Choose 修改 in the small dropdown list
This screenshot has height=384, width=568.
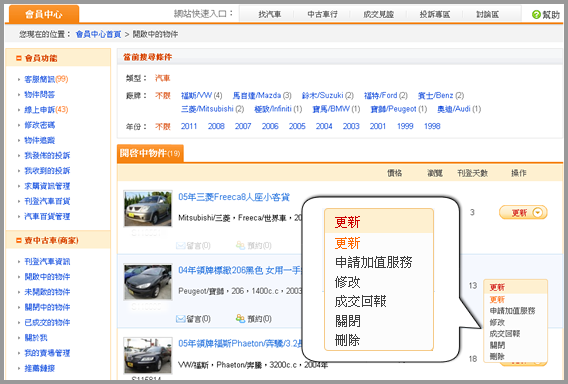click(x=497, y=322)
